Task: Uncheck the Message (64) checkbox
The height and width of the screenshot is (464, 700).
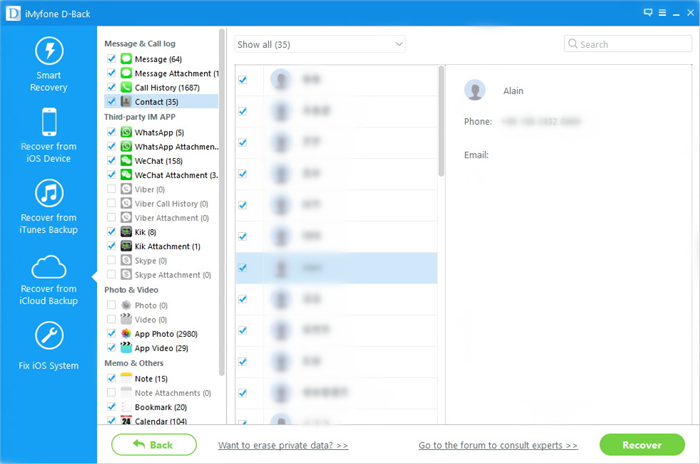Action: tap(111, 59)
